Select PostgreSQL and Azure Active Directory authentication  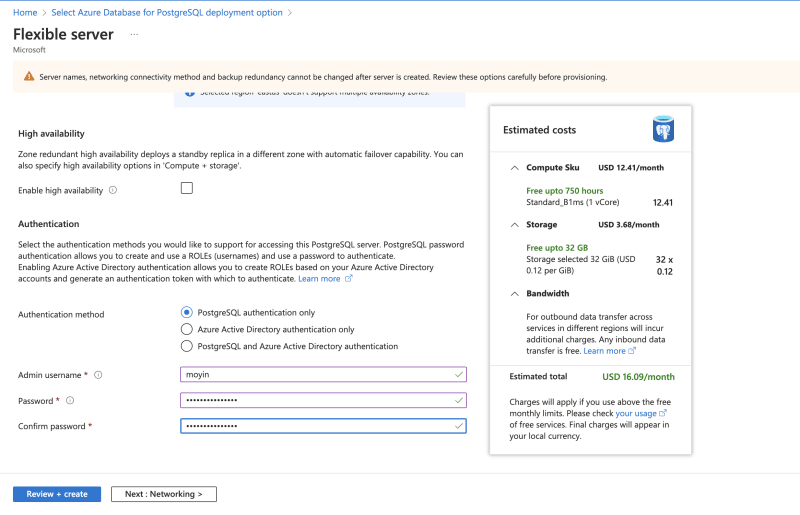click(187, 346)
